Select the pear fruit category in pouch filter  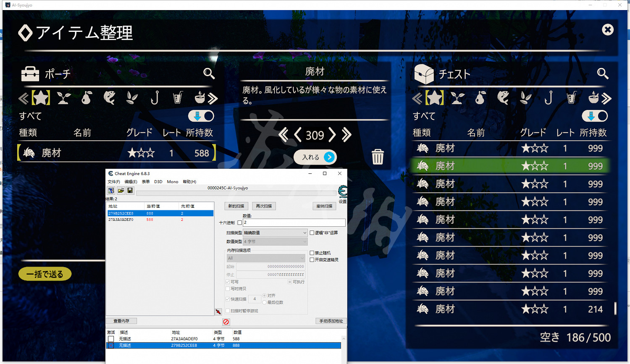(x=86, y=97)
